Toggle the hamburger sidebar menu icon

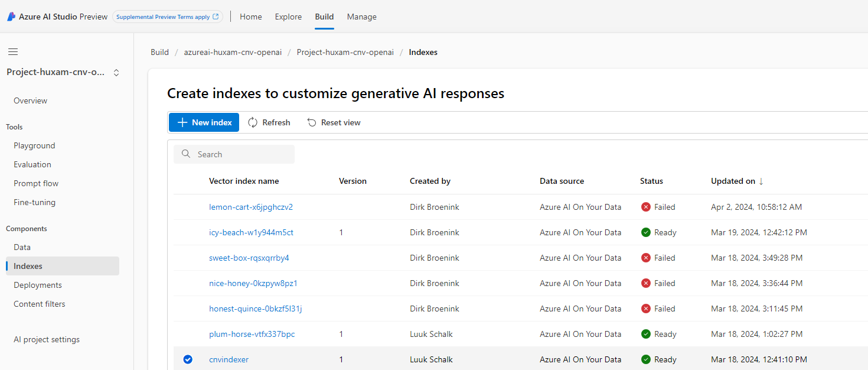click(x=13, y=52)
